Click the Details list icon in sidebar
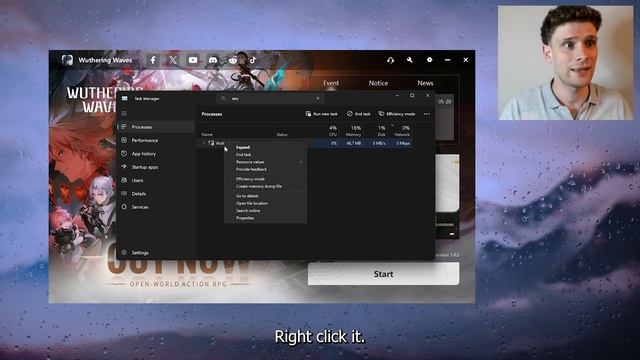The height and width of the screenshot is (360, 640). coord(124,193)
